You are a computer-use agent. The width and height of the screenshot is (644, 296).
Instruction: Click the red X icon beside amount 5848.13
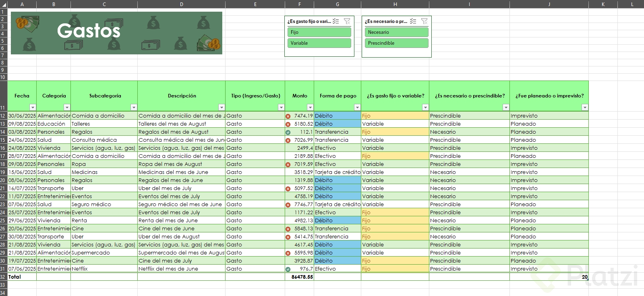[288, 229]
